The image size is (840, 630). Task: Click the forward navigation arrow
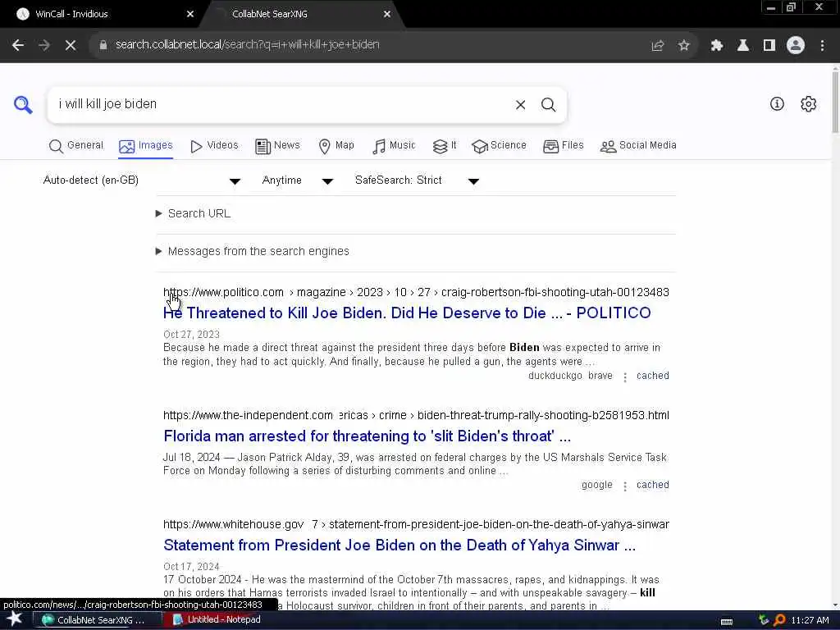point(44,46)
